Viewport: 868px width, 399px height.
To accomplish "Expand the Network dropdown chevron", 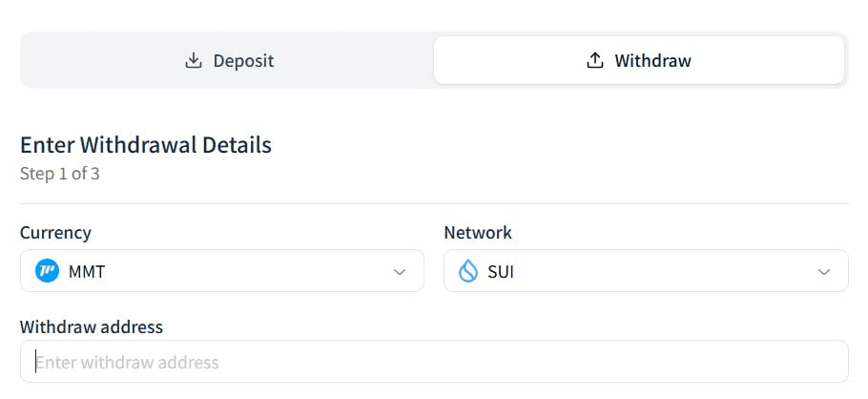I will click(824, 272).
